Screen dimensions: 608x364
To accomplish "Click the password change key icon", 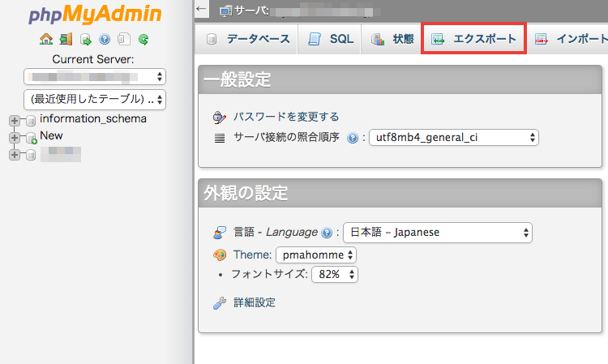I will point(220,117).
